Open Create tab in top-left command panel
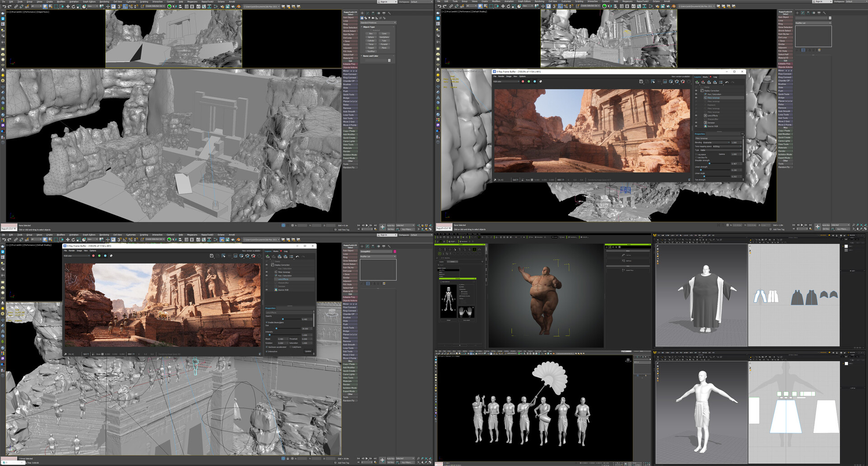868x466 pixels. [362, 13]
